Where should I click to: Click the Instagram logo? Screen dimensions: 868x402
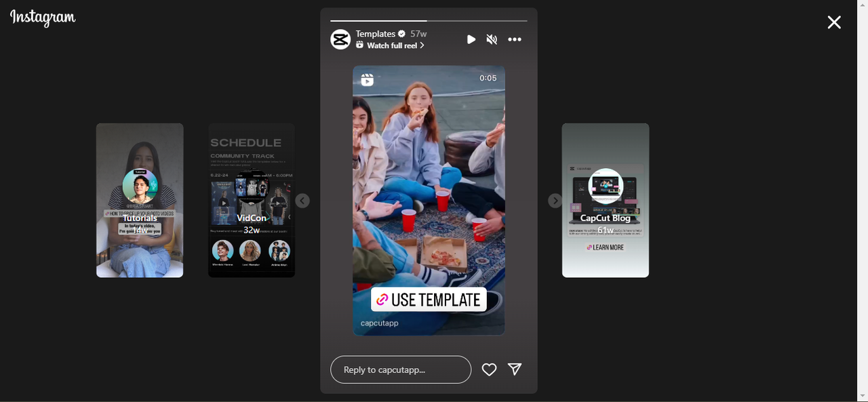(43, 18)
